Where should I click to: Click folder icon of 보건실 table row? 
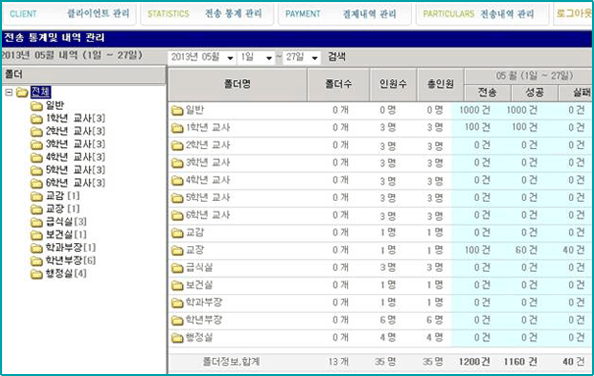(177, 286)
